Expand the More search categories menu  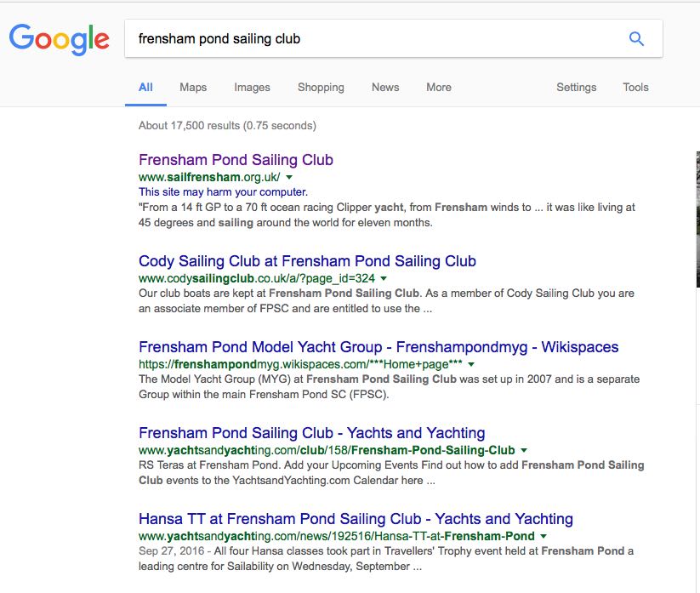[x=439, y=88]
